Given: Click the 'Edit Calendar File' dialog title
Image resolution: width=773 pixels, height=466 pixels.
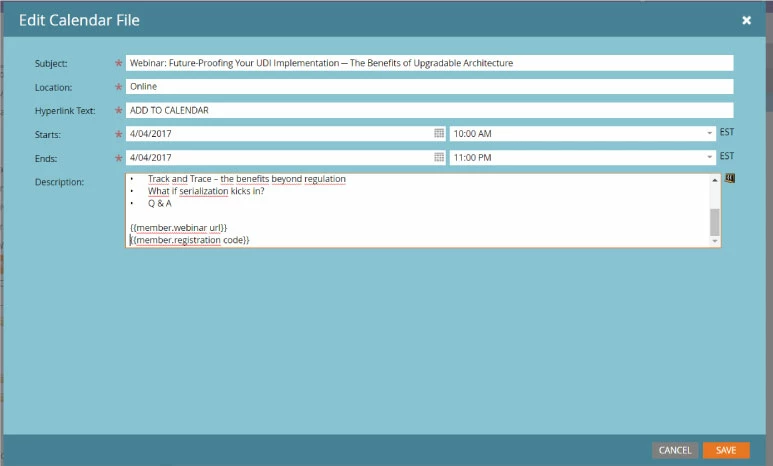Looking at the screenshot, I should tap(79, 20).
